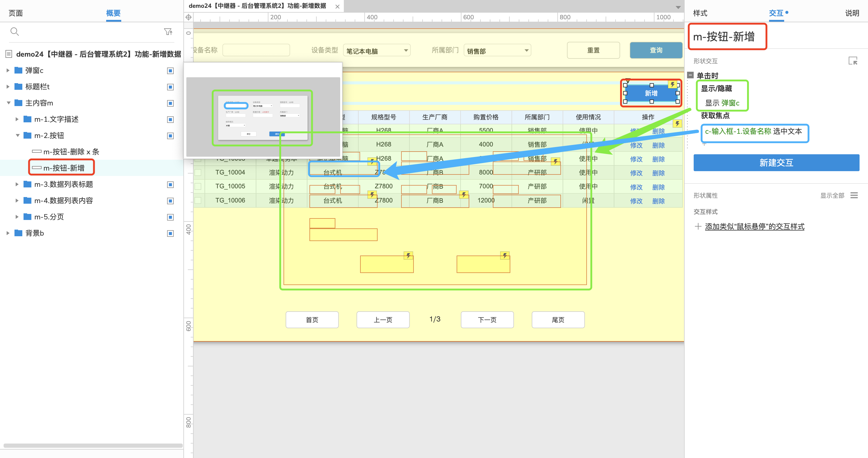Open the 说明 tab
The height and width of the screenshot is (458, 868).
pos(852,13)
